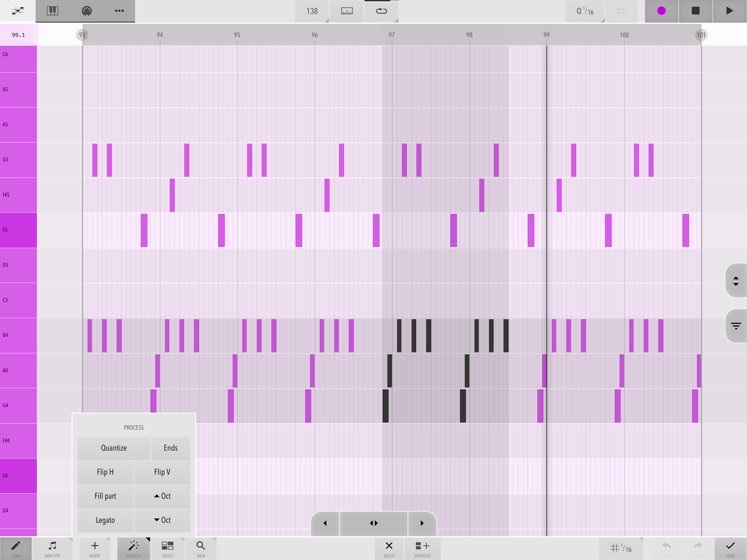Switch to the Select tool
The height and width of the screenshot is (560, 747).
[x=168, y=548]
